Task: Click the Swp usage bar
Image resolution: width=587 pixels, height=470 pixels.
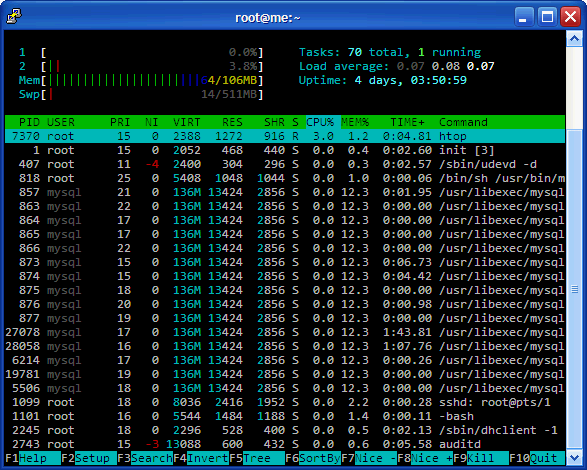Action: [141, 94]
